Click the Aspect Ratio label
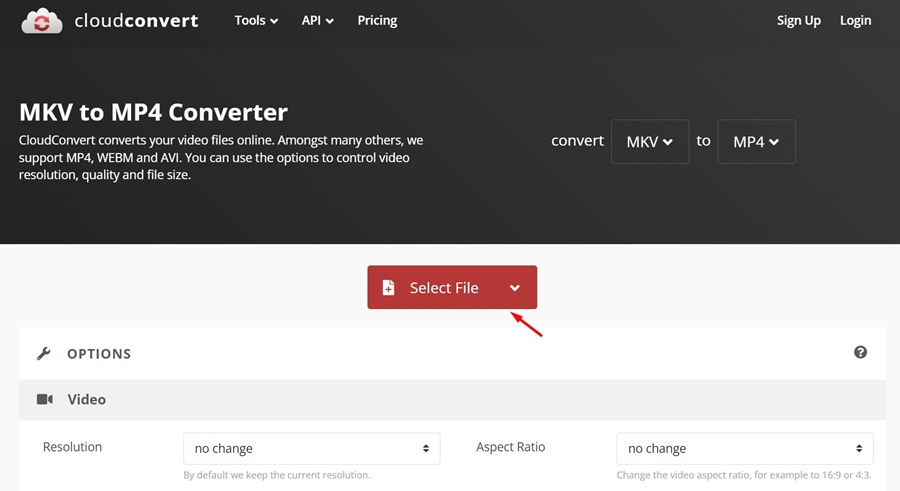Screen dimensions: 900x491 pos(510,447)
